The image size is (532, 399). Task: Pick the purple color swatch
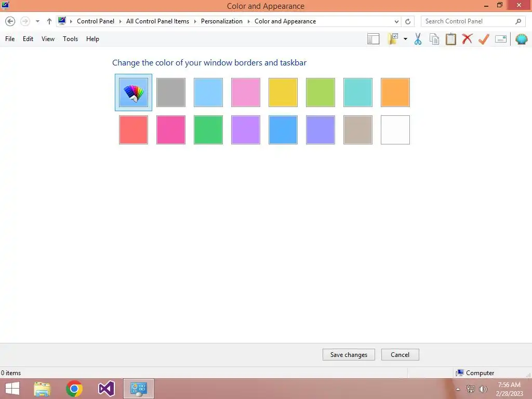pyautogui.click(x=246, y=130)
